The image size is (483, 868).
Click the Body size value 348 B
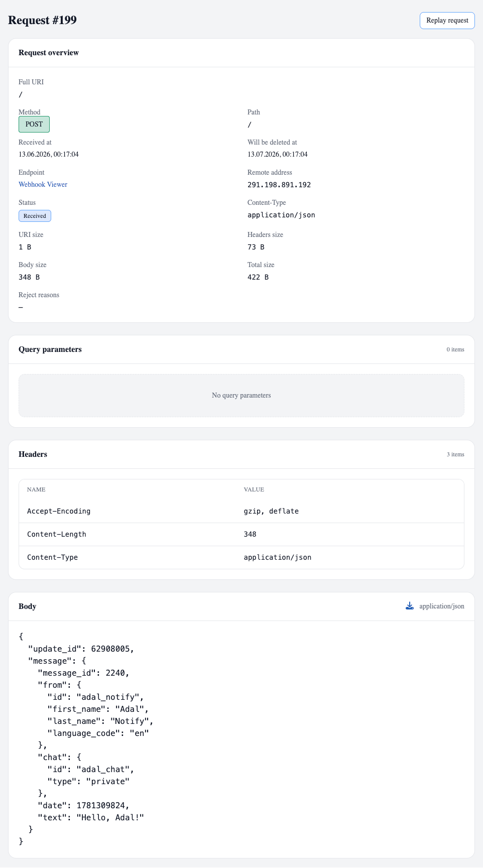point(29,277)
